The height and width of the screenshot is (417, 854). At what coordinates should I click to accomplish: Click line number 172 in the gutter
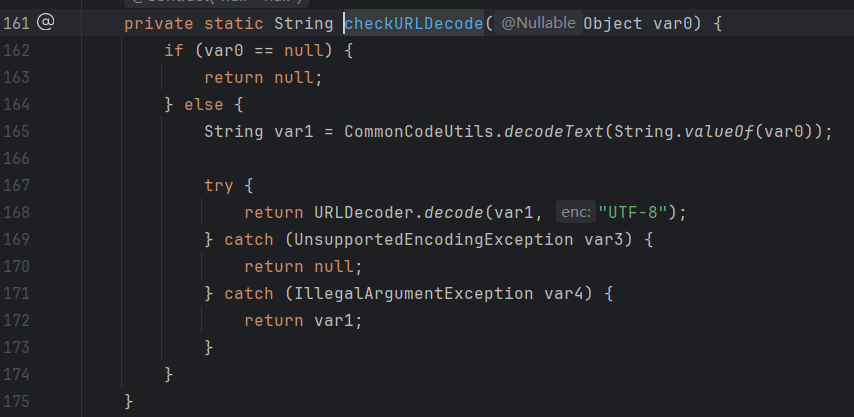pos(17,320)
